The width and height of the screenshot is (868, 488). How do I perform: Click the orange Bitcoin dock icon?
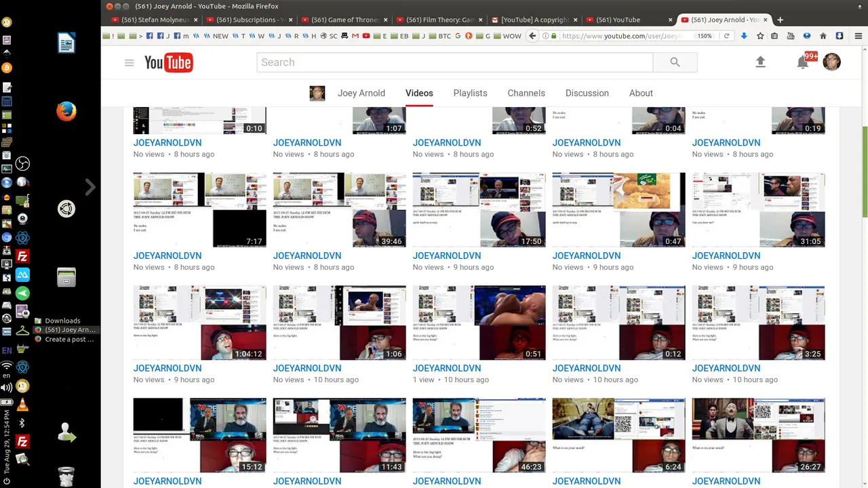point(7,68)
